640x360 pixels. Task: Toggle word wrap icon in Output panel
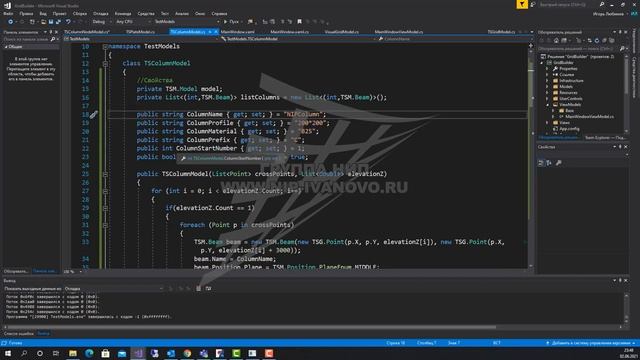point(208,289)
